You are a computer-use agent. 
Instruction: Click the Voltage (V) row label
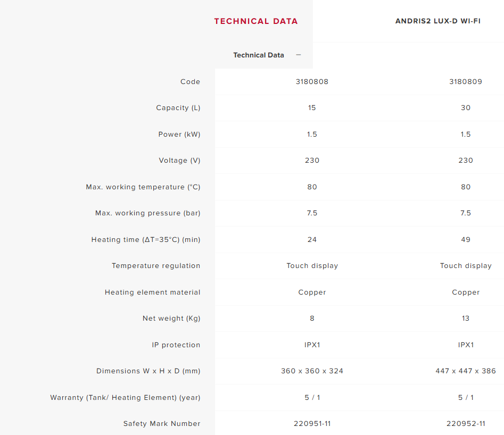tap(179, 161)
